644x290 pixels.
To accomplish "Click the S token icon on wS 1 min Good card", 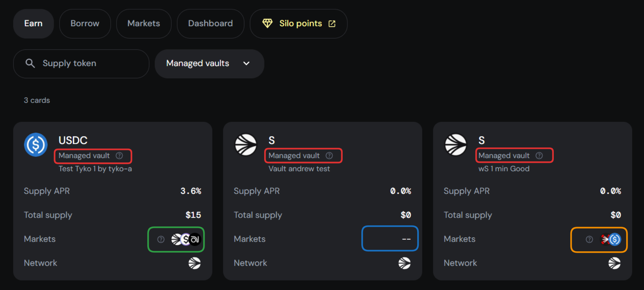I will 456,145.
